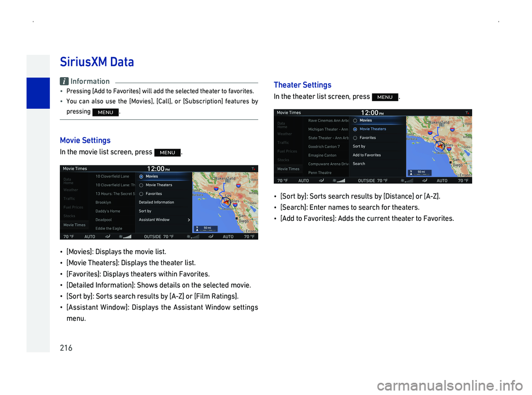Pick '10 Cloverfield Lane' first movie row

pos(112,176)
